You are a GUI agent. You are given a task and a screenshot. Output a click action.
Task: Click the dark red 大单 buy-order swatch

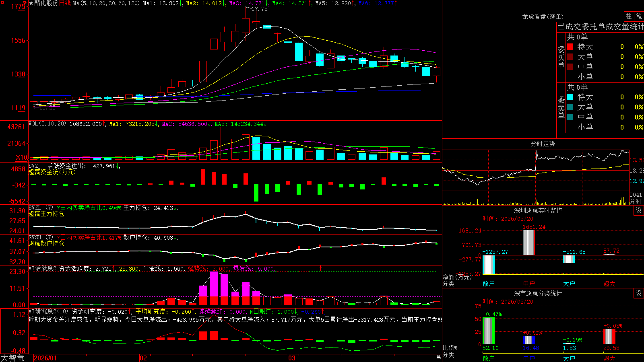click(x=570, y=57)
